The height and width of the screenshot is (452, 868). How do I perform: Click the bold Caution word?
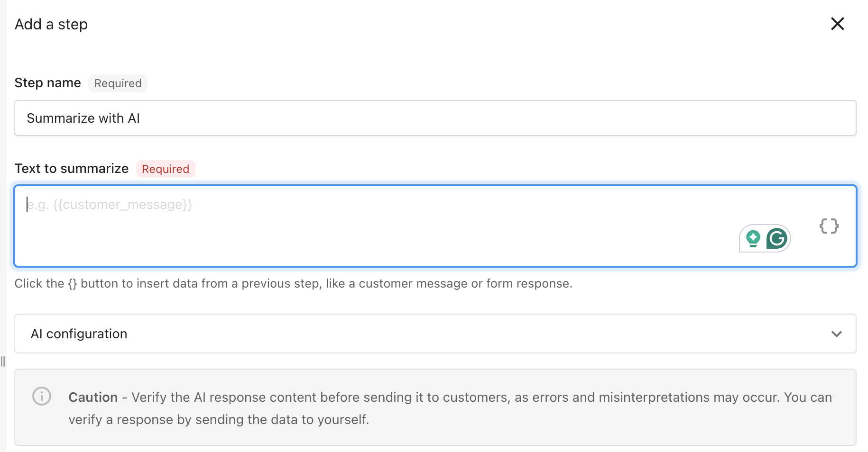pos(93,397)
